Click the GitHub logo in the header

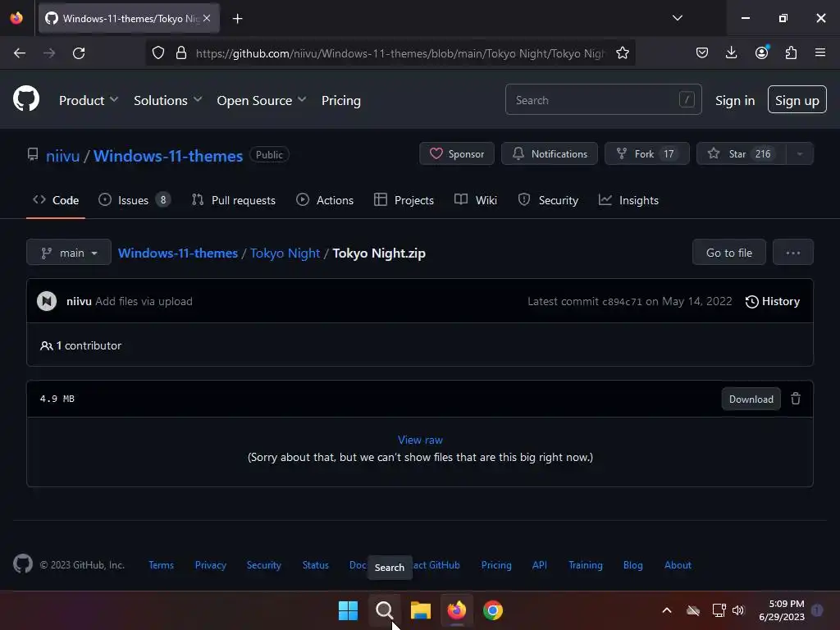point(26,99)
